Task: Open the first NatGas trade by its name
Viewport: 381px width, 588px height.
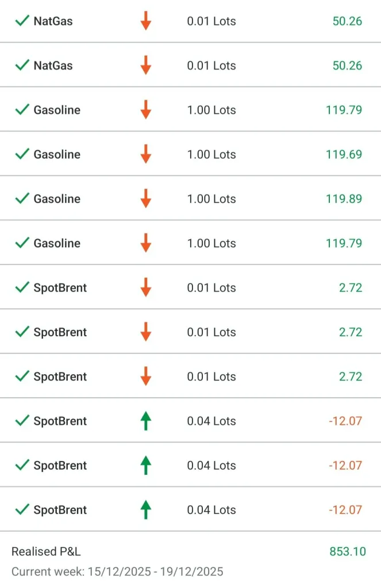Action: (53, 21)
